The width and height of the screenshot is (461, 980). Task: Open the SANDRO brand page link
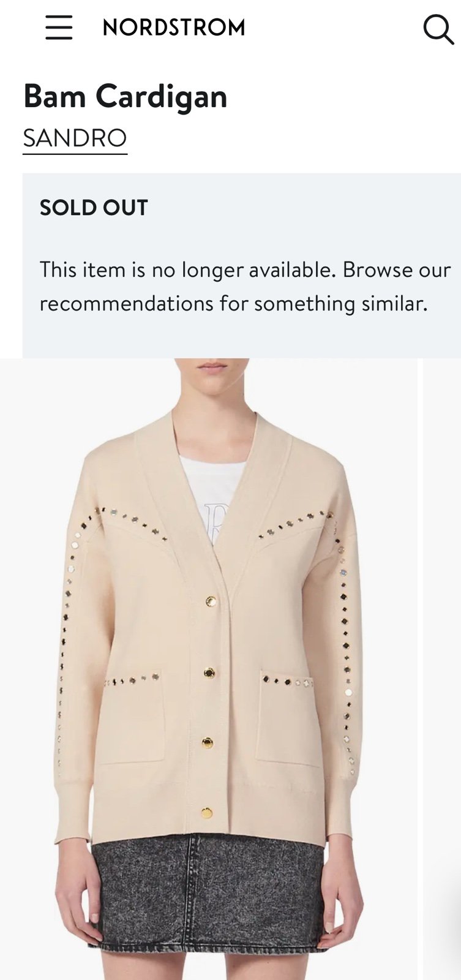[x=75, y=138]
